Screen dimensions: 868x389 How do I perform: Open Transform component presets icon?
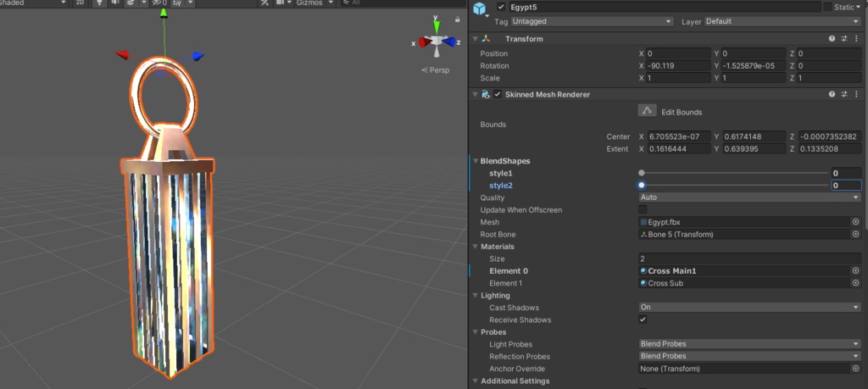point(844,39)
